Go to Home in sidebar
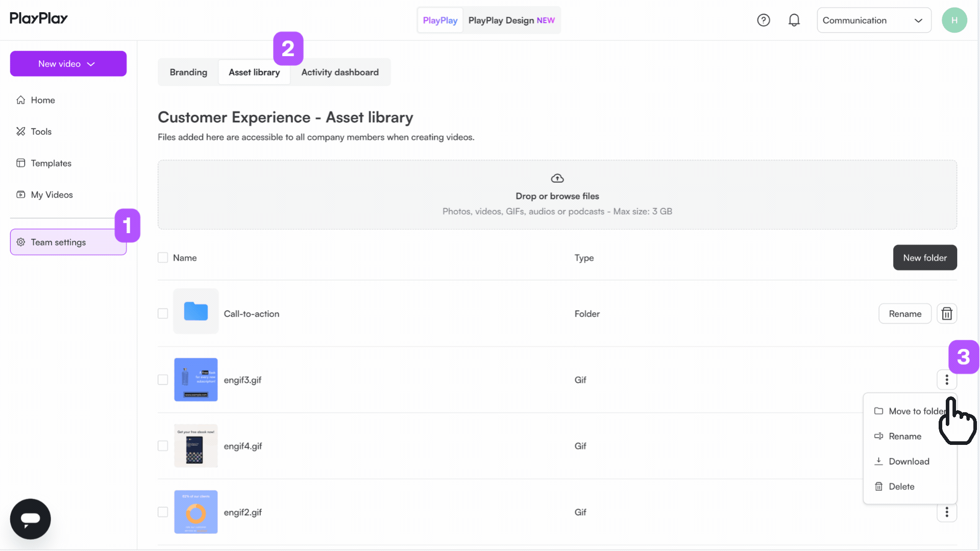This screenshot has height=551, width=980. coord(68,100)
